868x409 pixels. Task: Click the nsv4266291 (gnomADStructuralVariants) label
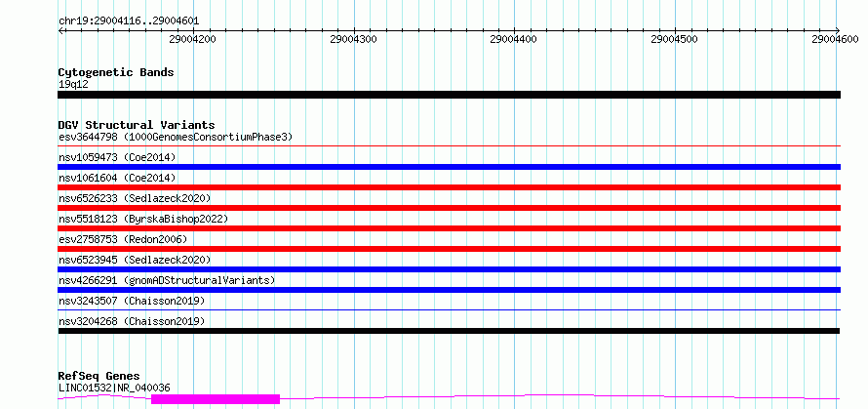point(167,280)
